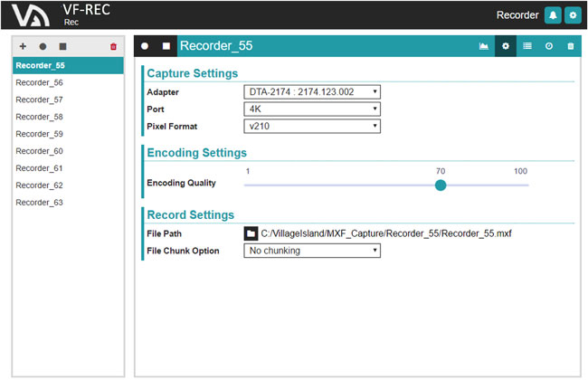Add a new recorder with plus icon
This screenshot has width=588, height=380.
point(23,46)
